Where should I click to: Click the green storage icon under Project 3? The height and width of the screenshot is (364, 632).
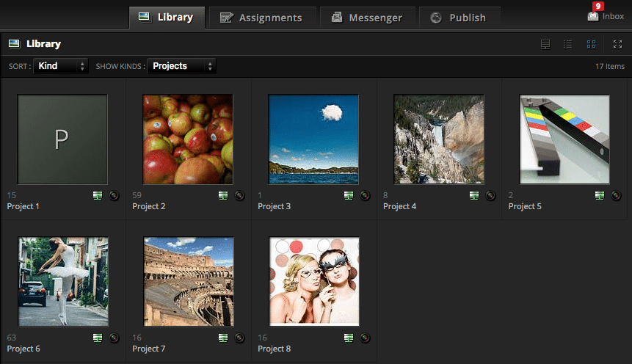tap(349, 195)
